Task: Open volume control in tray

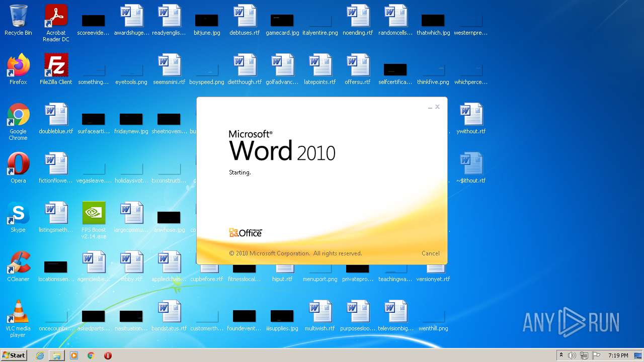Action: point(572,355)
